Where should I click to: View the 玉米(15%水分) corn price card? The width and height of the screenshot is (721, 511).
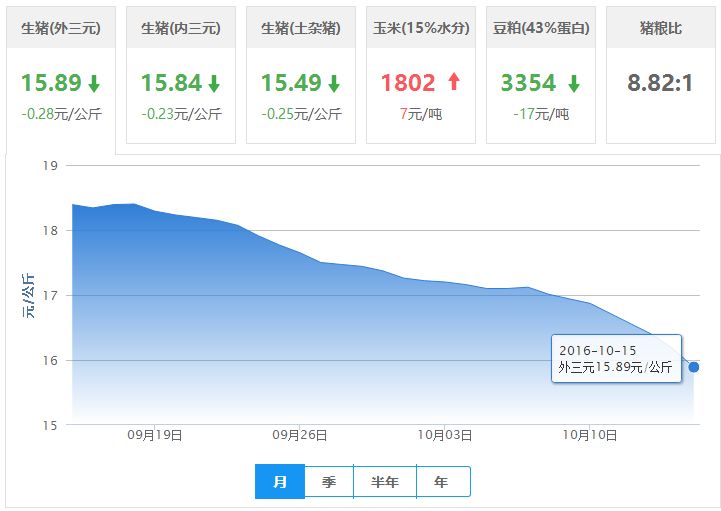[x=421, y=29]
